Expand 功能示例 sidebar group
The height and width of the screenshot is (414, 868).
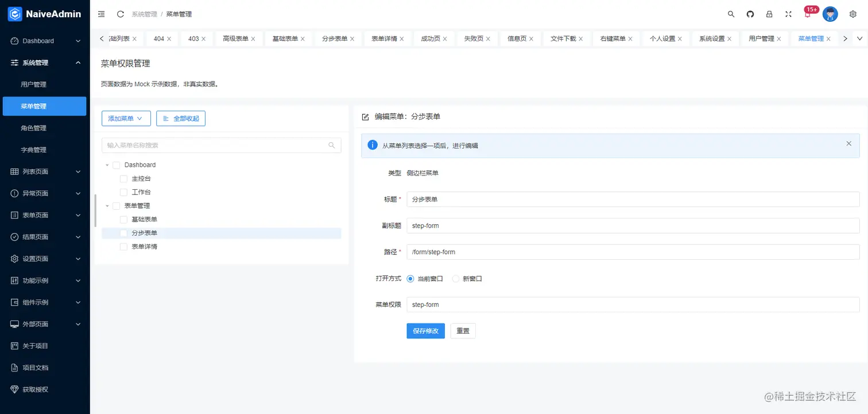click(x=45, y=280)
